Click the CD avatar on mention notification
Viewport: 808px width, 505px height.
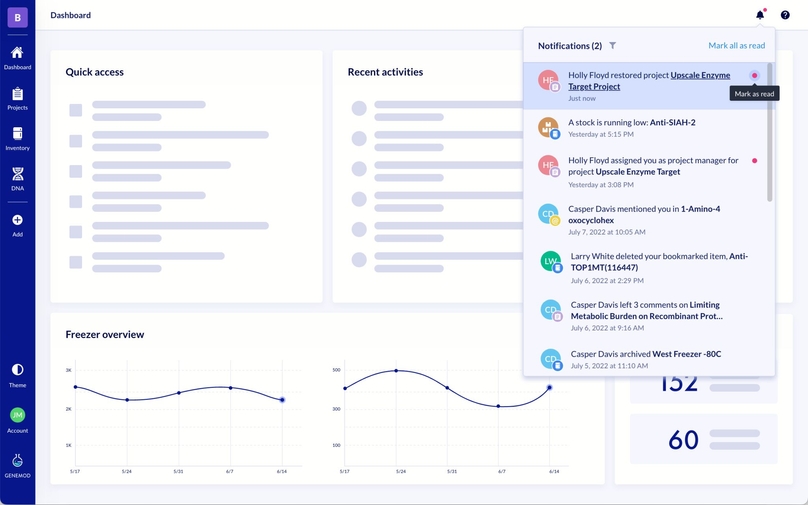548,214
